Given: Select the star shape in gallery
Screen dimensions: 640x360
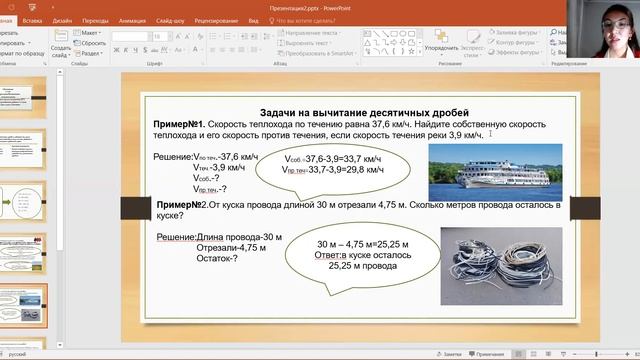Looking at the screenshot, I should click(x=411, y=51).
